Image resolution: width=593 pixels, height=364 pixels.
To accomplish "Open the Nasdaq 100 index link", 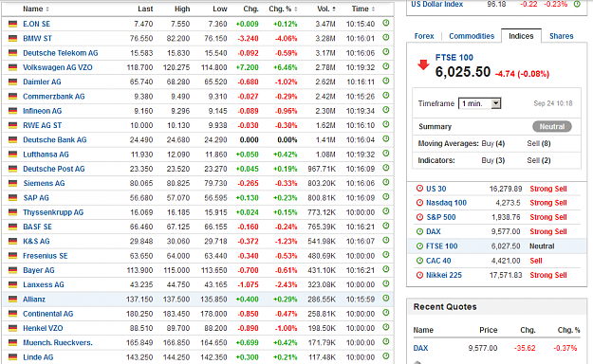I will [x=446, y=203].
